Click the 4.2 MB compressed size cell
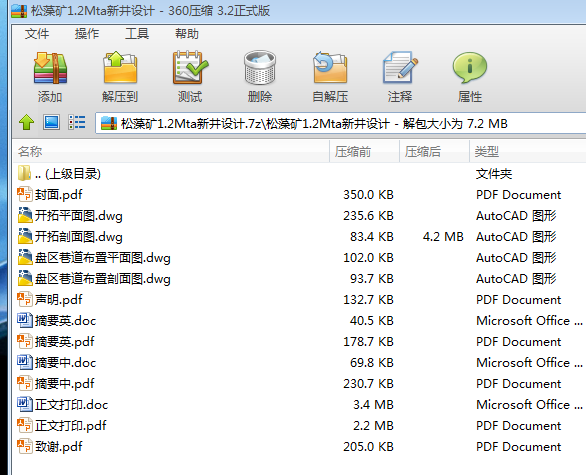Viewport: 586px width, 475px height. click(443, 237)
